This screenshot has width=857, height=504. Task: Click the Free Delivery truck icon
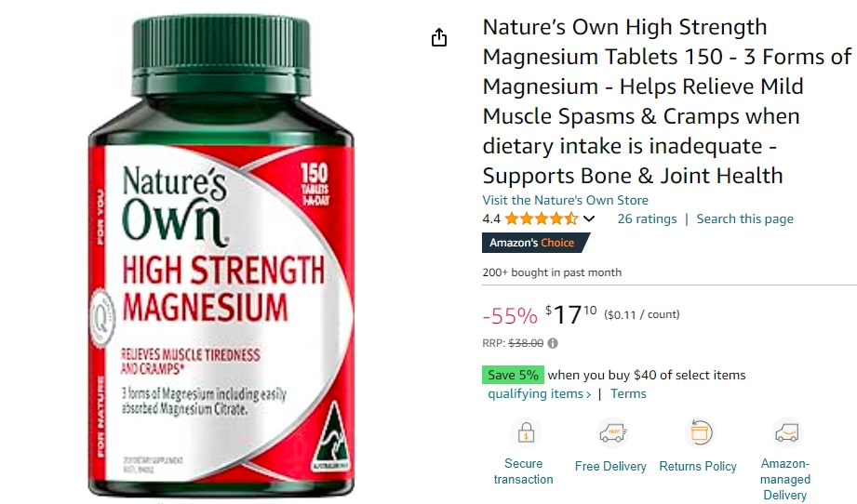[612, 433]
